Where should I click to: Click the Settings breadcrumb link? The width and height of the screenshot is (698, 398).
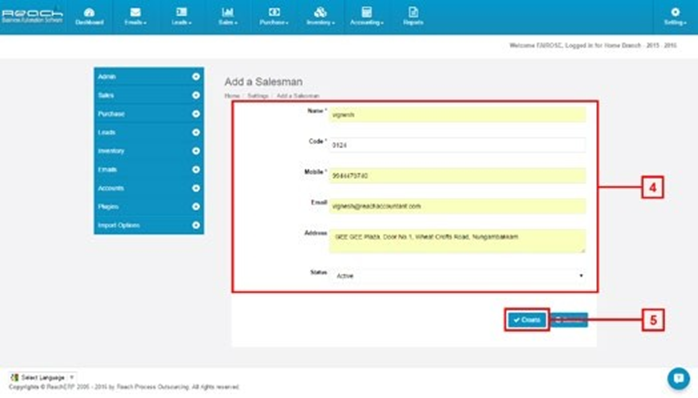coord(258,96)
